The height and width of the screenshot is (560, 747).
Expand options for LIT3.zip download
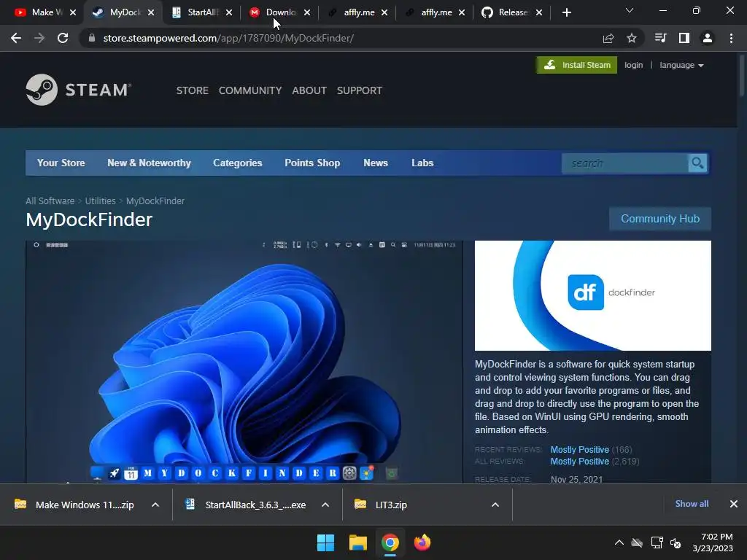click(x=495, y=505)
